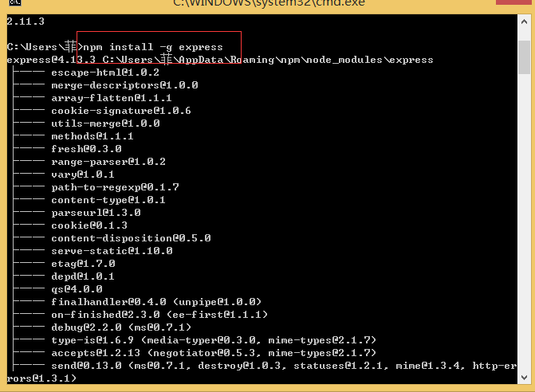
Task: Click the path-to-regexp@0.1.7 line
Action: pyautogui.click(x=115, y=187)
